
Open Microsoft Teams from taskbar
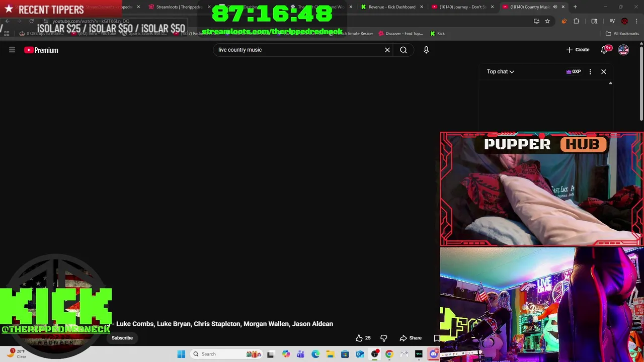point(300,354)
